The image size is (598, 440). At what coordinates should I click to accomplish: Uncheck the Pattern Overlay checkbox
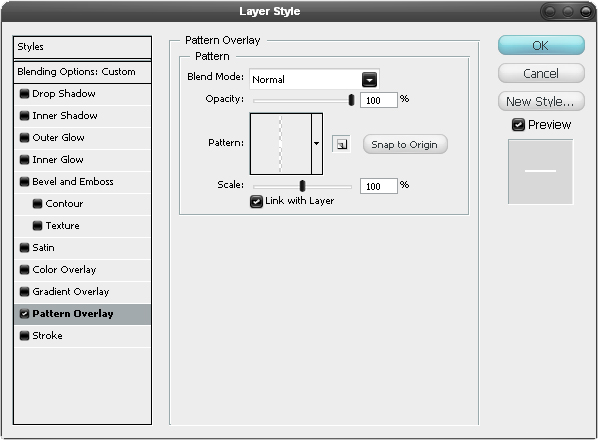[x=24, y=314]
